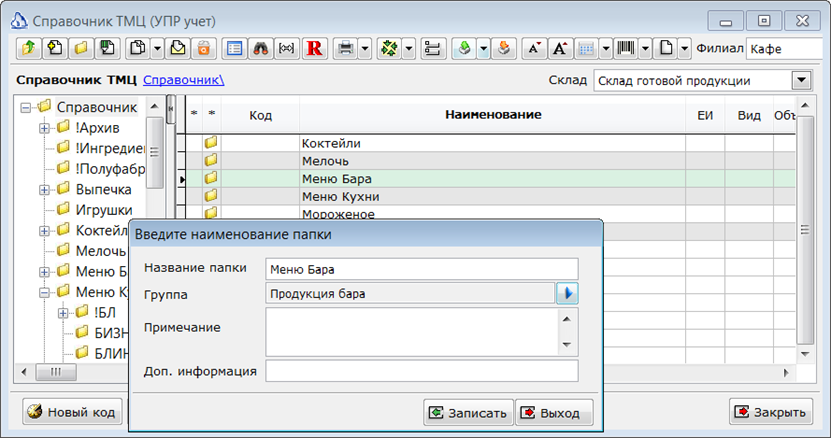Click the go-up-folder icon with green arrow
This screenshot has height=438, width=831.
point(29,49)
